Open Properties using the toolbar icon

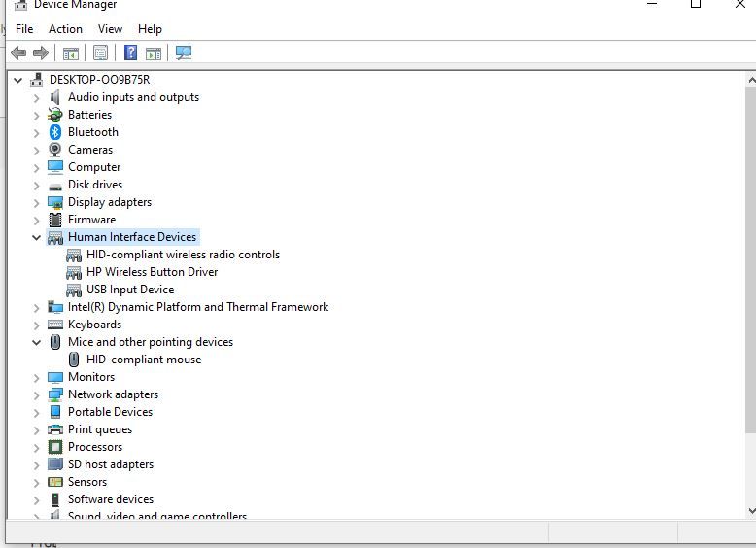(100, 52)
